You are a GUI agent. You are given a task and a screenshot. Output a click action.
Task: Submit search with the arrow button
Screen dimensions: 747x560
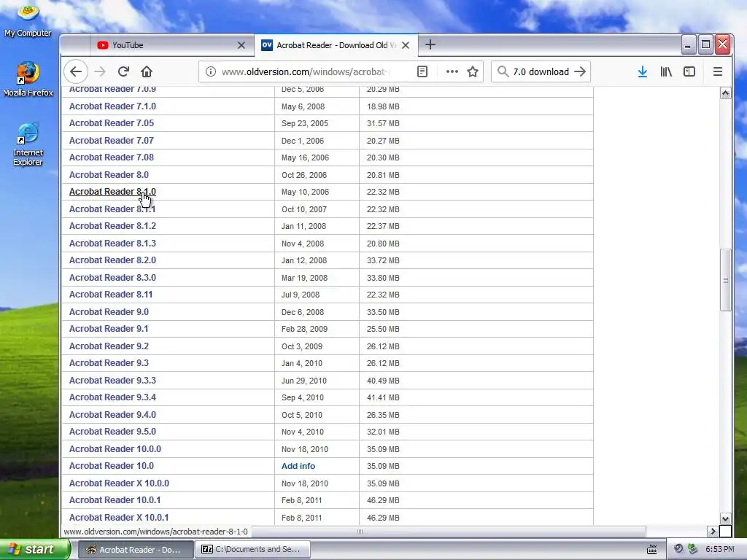tap(580, 71)
